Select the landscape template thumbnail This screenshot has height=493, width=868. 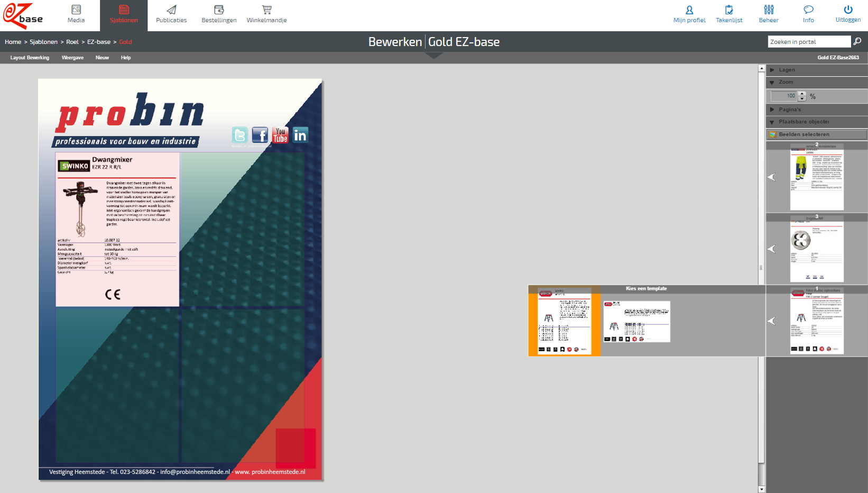636,322
